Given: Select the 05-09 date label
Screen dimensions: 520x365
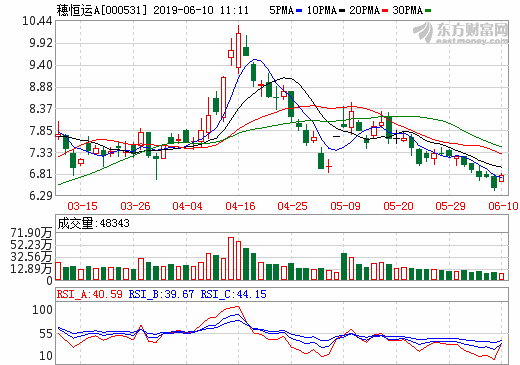Looking at the screenshot, I should point(345,206).
